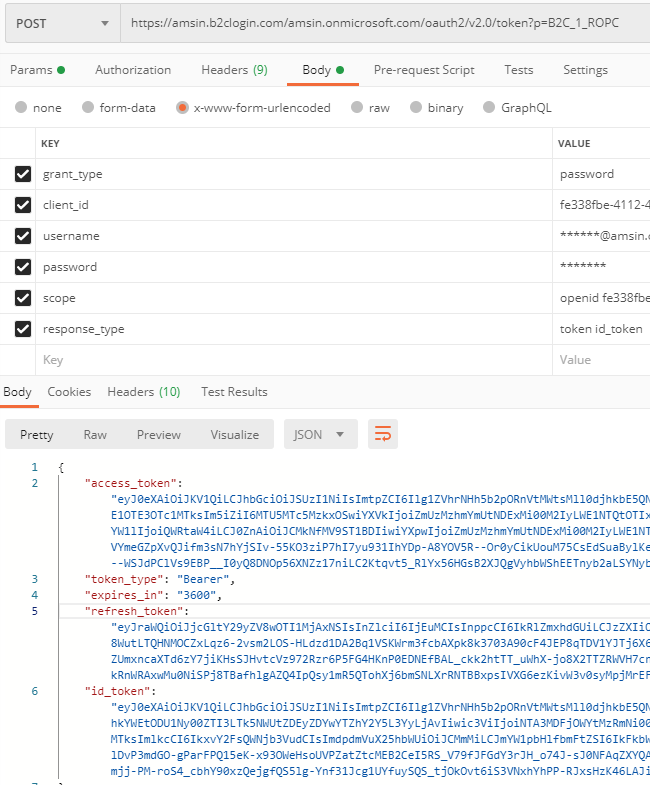Open the Pre-request Script tab
This screenshot has width=650, height=785.
(x=424, y=70)
